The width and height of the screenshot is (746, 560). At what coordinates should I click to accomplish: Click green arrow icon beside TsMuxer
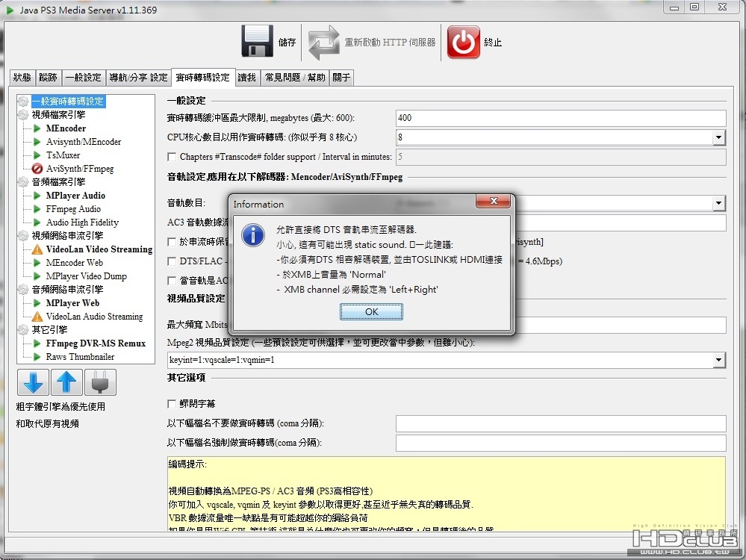coord(37,155)
